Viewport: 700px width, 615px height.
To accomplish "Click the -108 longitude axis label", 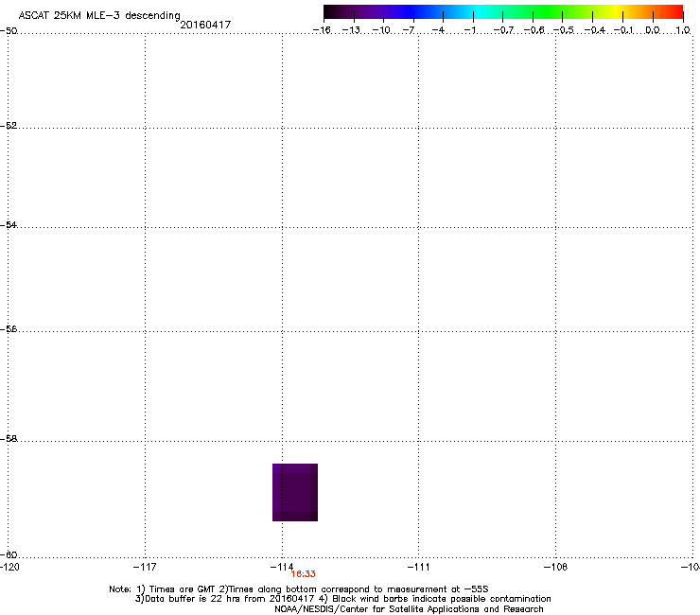I will tap(555, 567).
